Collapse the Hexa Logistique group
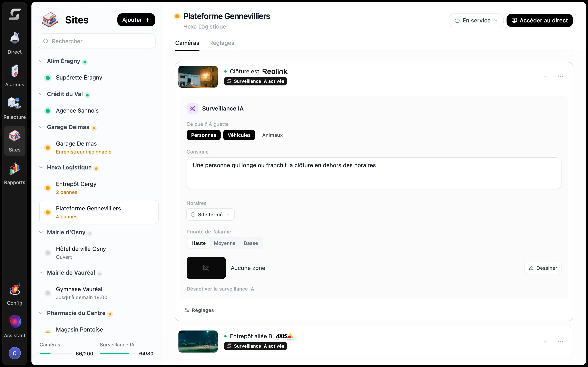Viewport: 588px width, 367px height. [41, 167]
